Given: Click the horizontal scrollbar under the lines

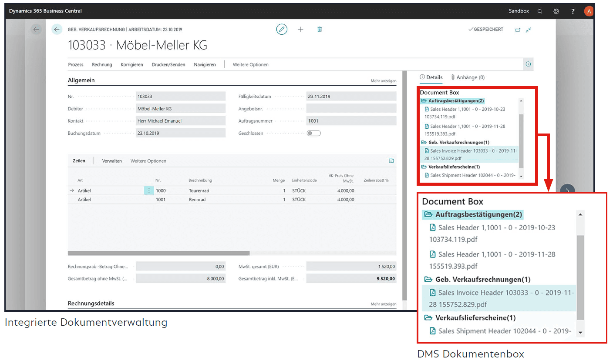Looking at the screenshot, I should pyautogui.click(x=159, y=253).
